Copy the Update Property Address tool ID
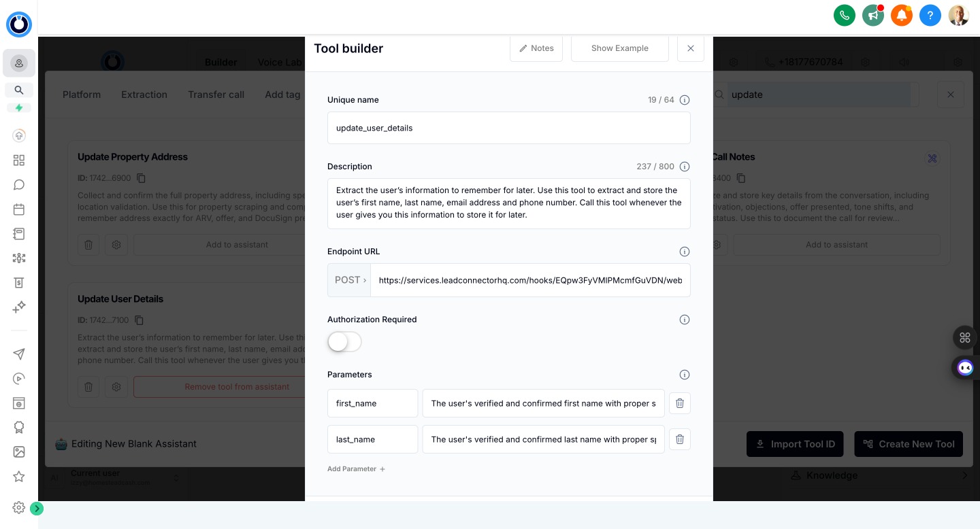The height and width of the screenshot is (529, 980). 141,178
